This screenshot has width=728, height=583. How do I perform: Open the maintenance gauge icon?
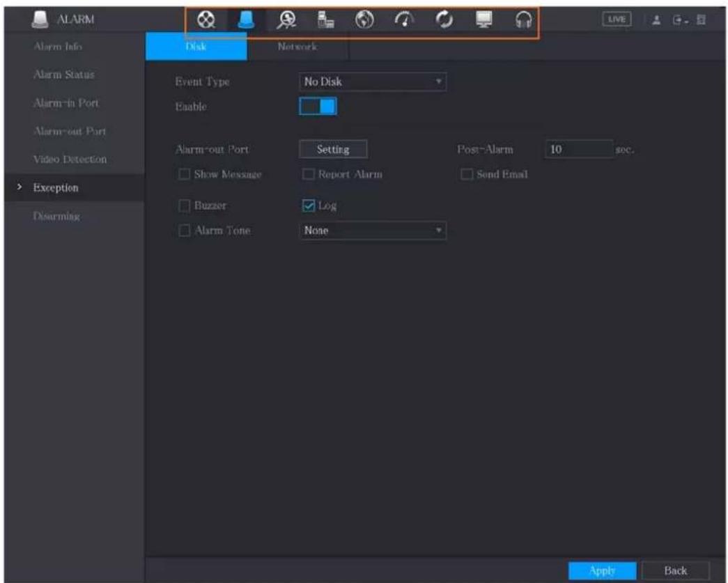[x=404, y=20]
